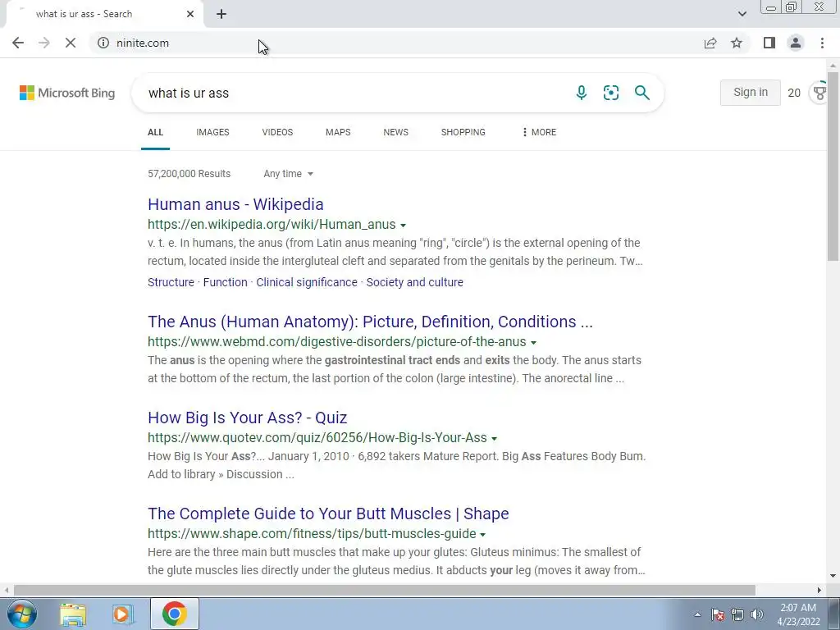This screenshot has width=840, height=630.
Task: Click the browser forward arrow
Action: 44,43
